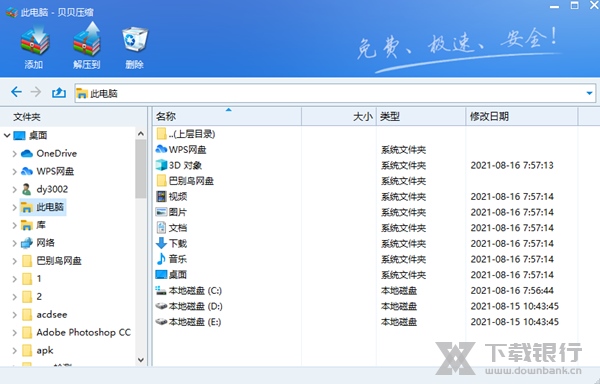Select 巴别鸟网盘 folder in the file list
The image size is (600, 384).
point(185,181)
